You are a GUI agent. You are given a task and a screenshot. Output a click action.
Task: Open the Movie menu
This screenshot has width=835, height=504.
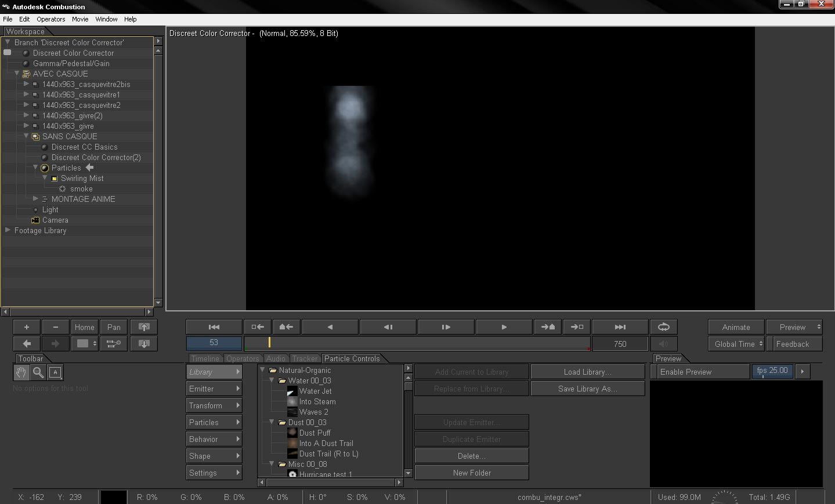pyautogui.click(x=80, y=19)
